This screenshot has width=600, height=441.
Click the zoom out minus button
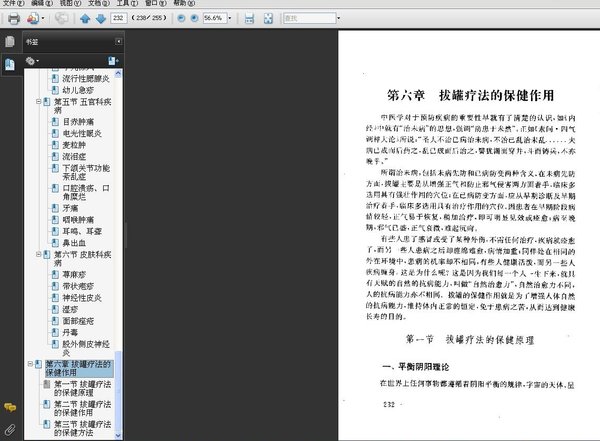coord(182,18)
